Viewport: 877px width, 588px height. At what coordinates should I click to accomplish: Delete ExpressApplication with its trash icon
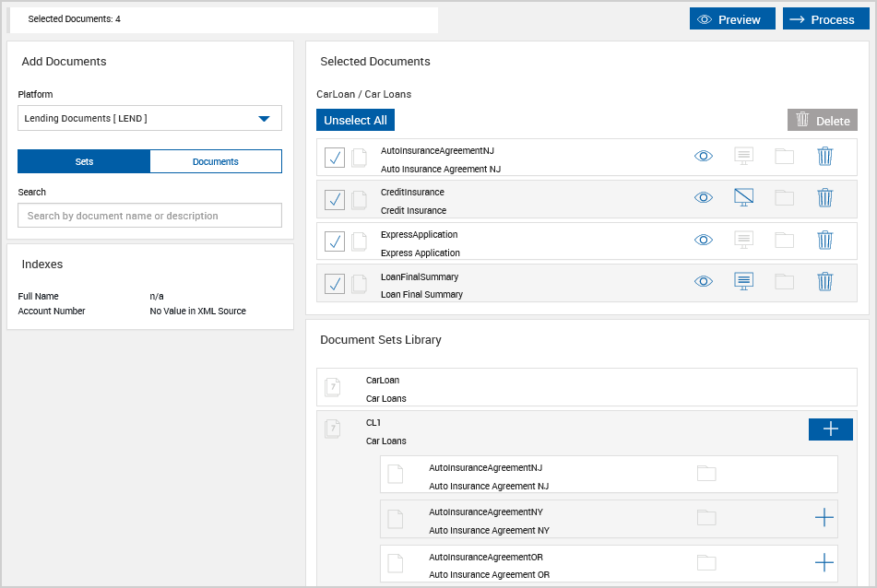pos(825,240)
